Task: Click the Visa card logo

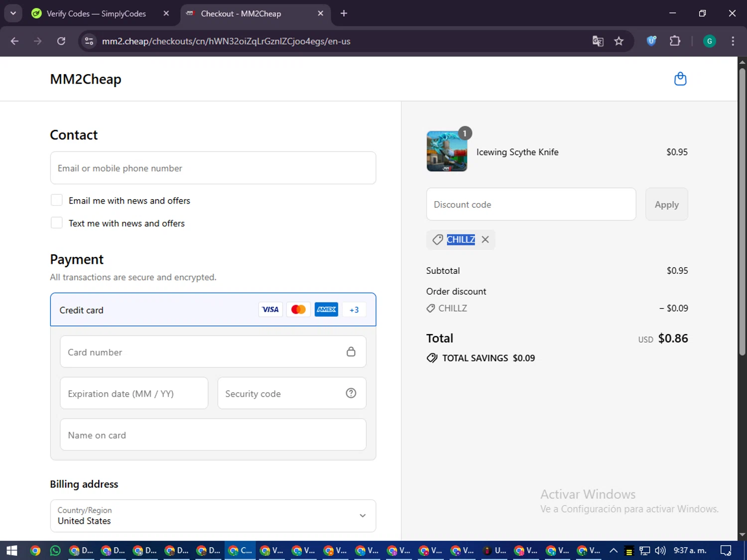Action: (x=270, y=310)
